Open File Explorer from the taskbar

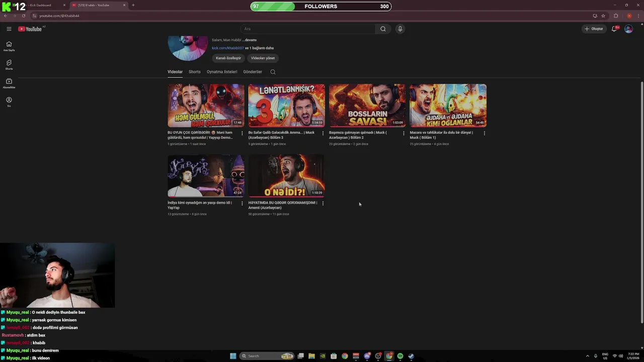[x=311, y=356]
